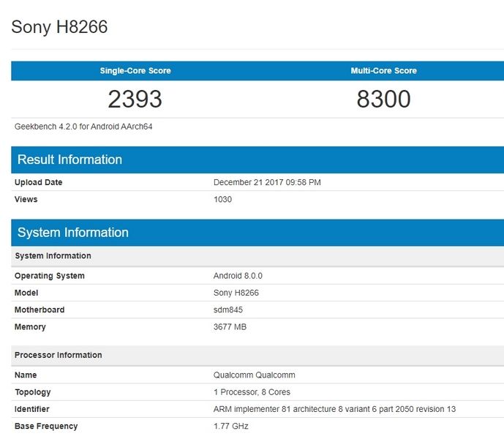Click the multi-core score value 8300
This screenshot has height=439, width=504.
pyautogui.click(x=383, y=99)
